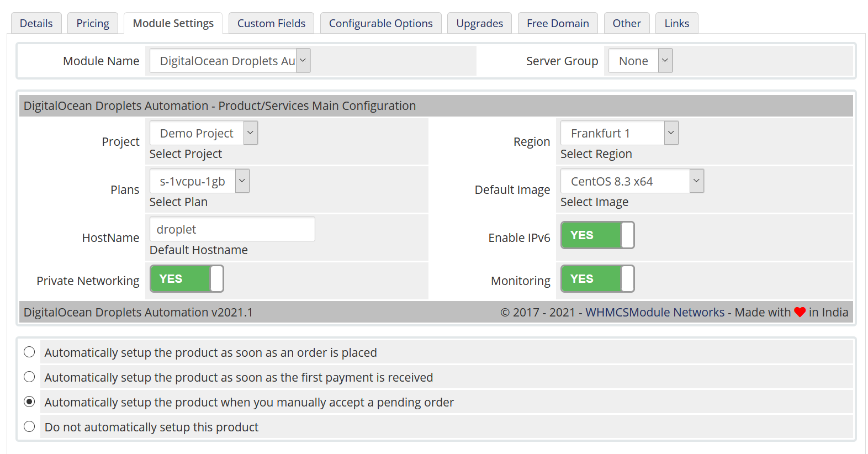Select do not automatically setup this product
Viewport: 868px width, 454px height.
tap(29, 427)
